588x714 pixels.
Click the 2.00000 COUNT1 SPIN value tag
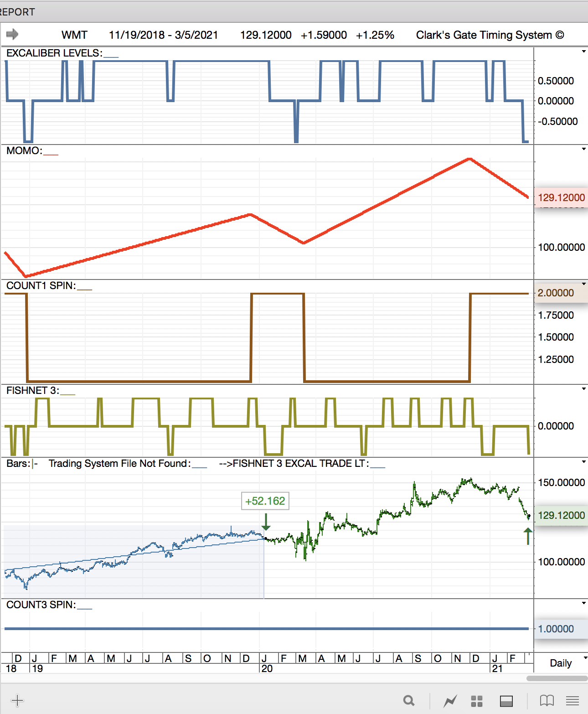(x=561, y=293)
